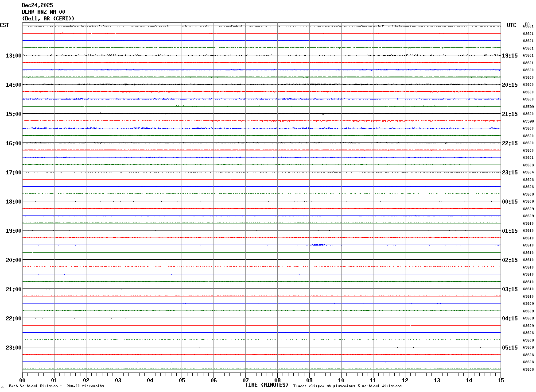
Task: Click the 20:15 UTC time label
Action: tap(509, 85)
